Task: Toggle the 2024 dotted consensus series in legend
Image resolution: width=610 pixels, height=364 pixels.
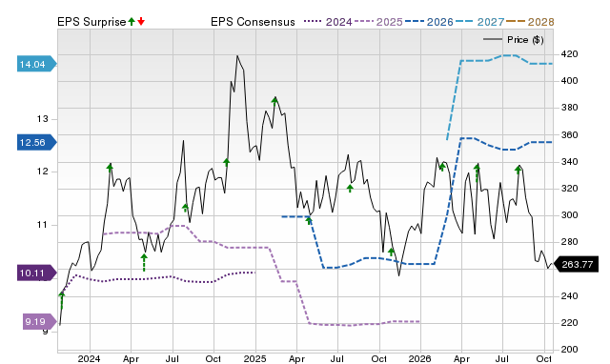Action: click(x=328, y=22)
